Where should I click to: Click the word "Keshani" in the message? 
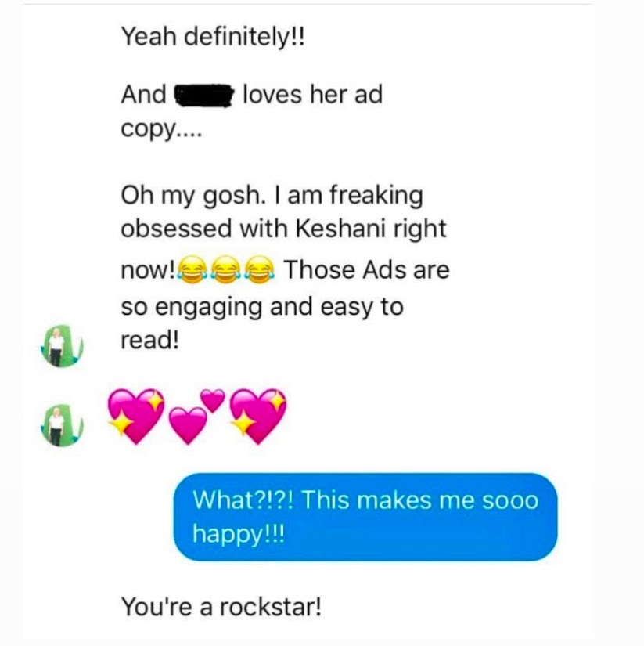click(x=340, y=228)
